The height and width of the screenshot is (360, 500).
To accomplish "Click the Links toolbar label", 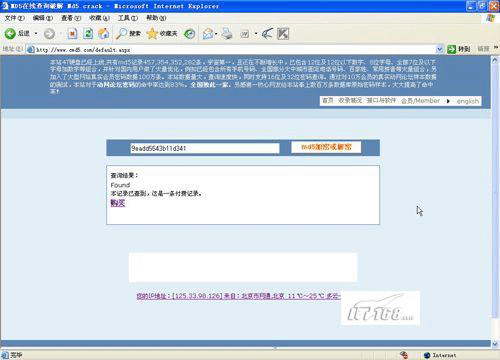I will click(483, 49).
